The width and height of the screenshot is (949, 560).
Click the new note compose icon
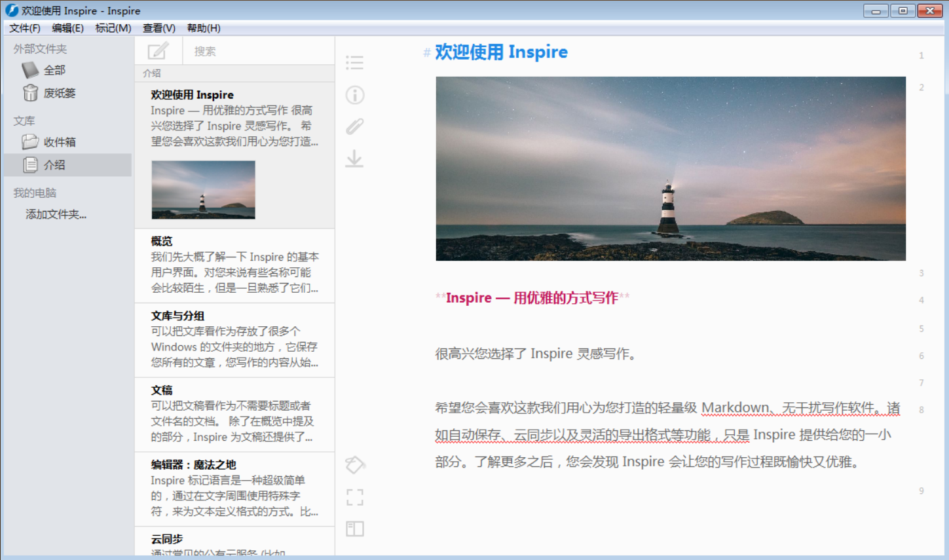[x=158, y=51]
